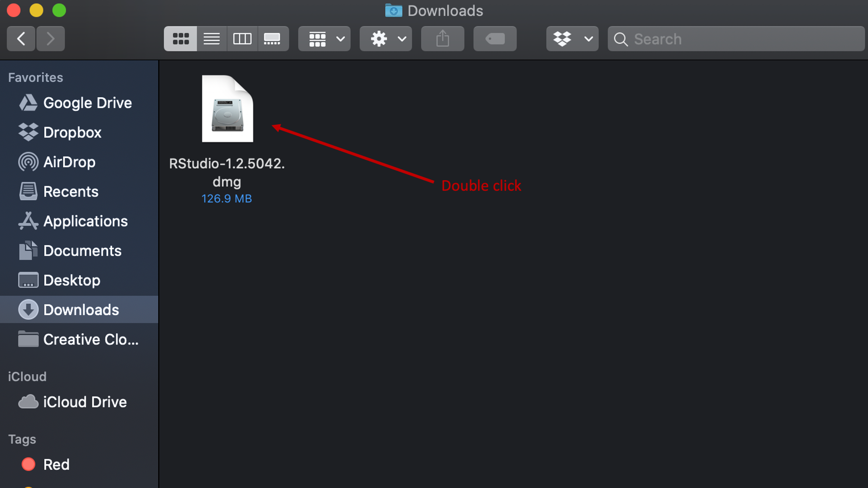Image resolution: width=868 pixels, height=488 pixels.
Task: Click the search magnifier icon
Action: (621, 39)
